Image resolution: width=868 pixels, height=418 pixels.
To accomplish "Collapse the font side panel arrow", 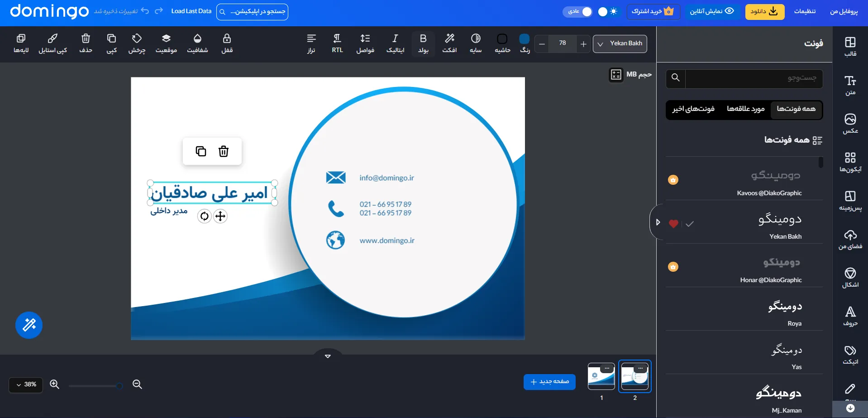I will [658, 222].
